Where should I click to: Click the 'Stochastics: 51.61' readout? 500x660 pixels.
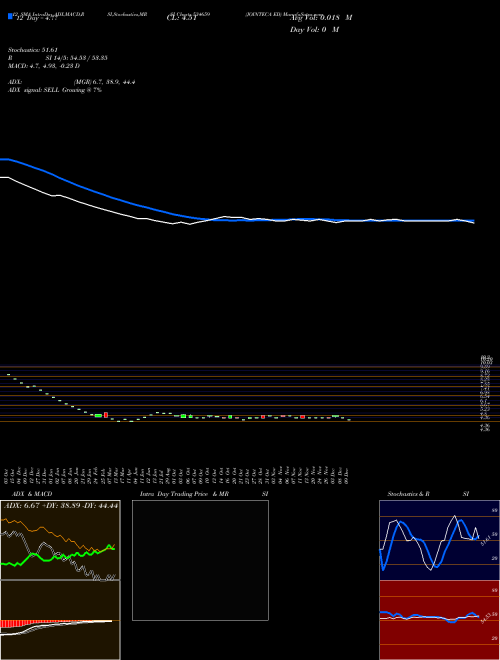click(x=32, y=50)
